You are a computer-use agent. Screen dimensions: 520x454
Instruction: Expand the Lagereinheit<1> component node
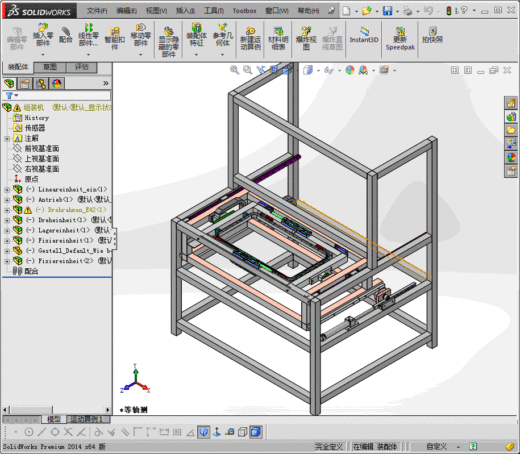coord(7,231)
